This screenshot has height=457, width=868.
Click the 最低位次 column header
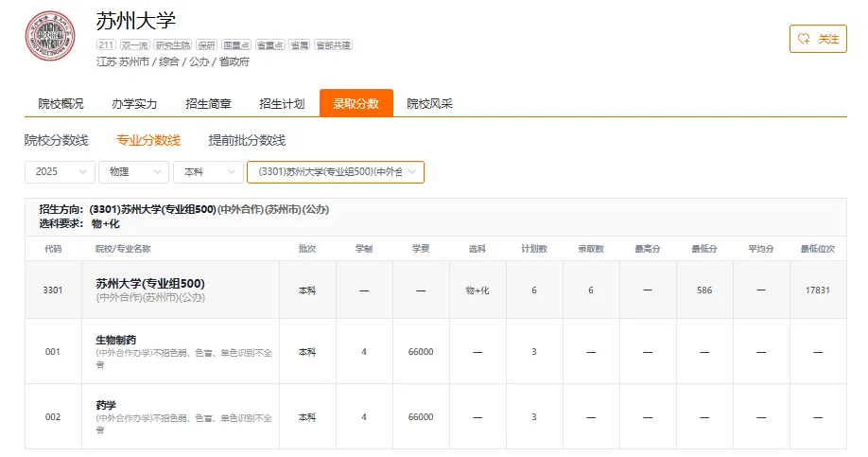(x=818, y=249)
